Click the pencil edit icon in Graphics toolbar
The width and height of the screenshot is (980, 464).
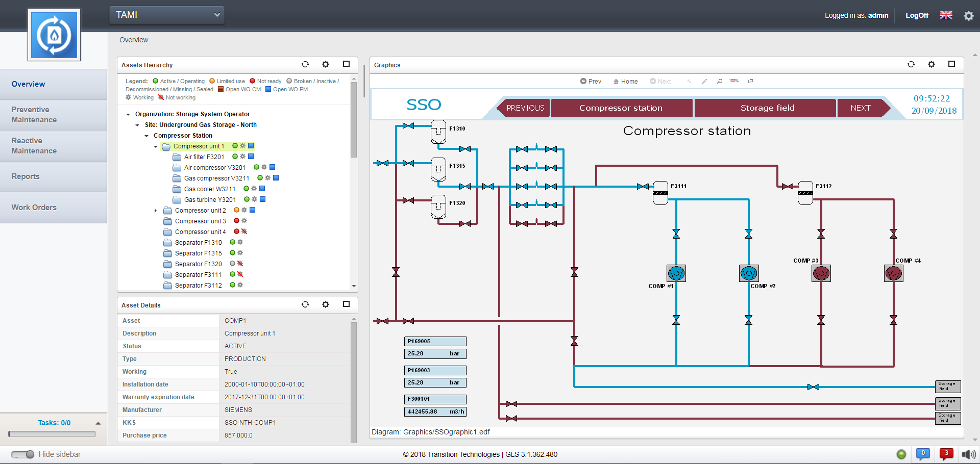click(704, 81)
